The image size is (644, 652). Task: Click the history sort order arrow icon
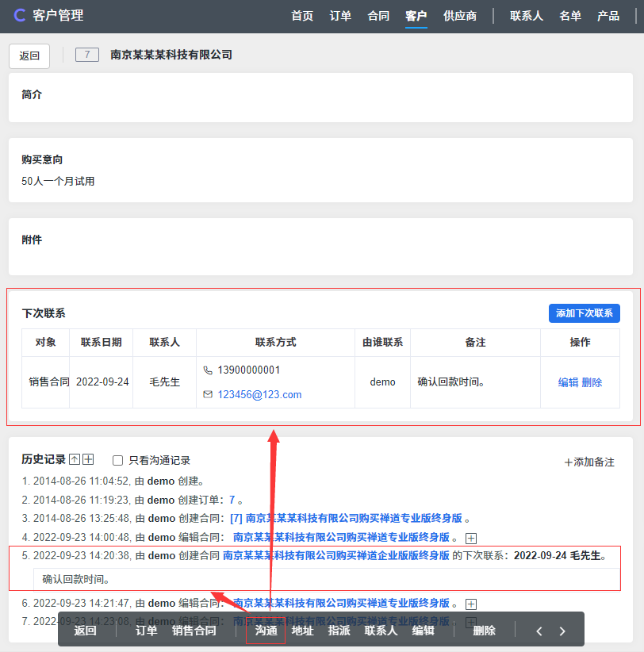[x=75, y=459]
